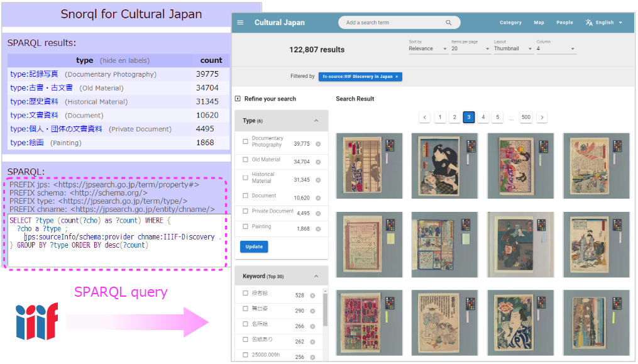
Task: Check the 25000.009h keyword checkbox
Action: click(245, 355)
